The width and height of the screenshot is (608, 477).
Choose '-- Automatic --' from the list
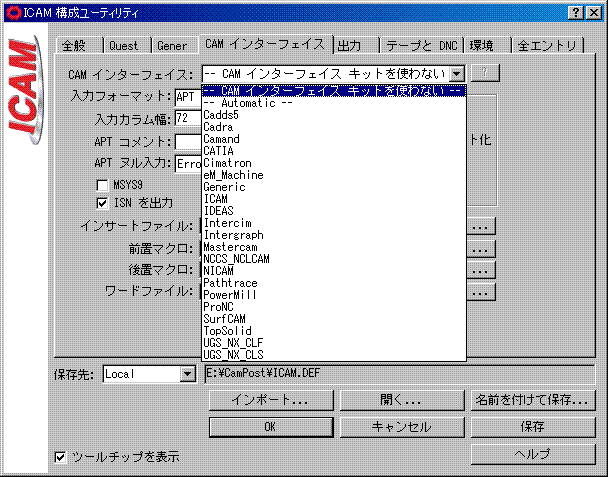tap(334, 103)
